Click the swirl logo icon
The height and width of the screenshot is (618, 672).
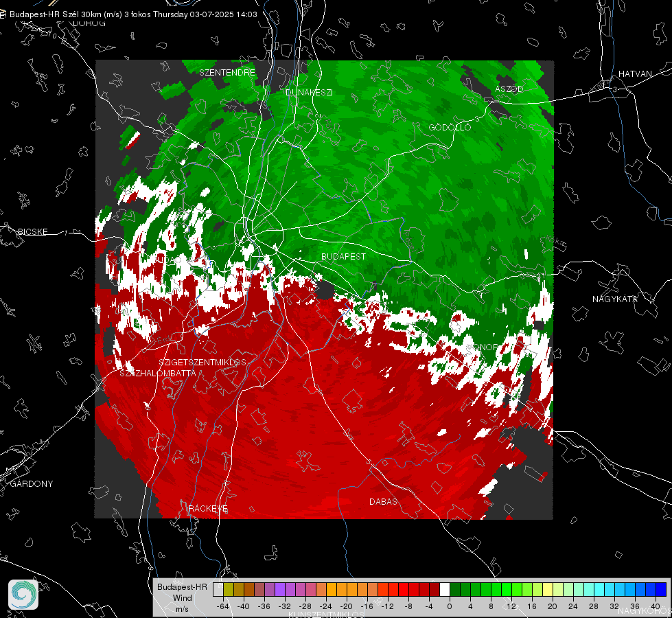tap(23, 595)
